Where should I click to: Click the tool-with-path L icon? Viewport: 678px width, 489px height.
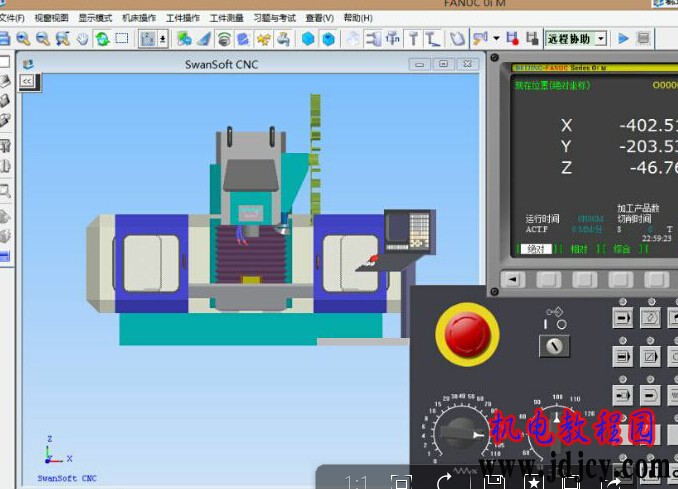[x=432, y=39]
